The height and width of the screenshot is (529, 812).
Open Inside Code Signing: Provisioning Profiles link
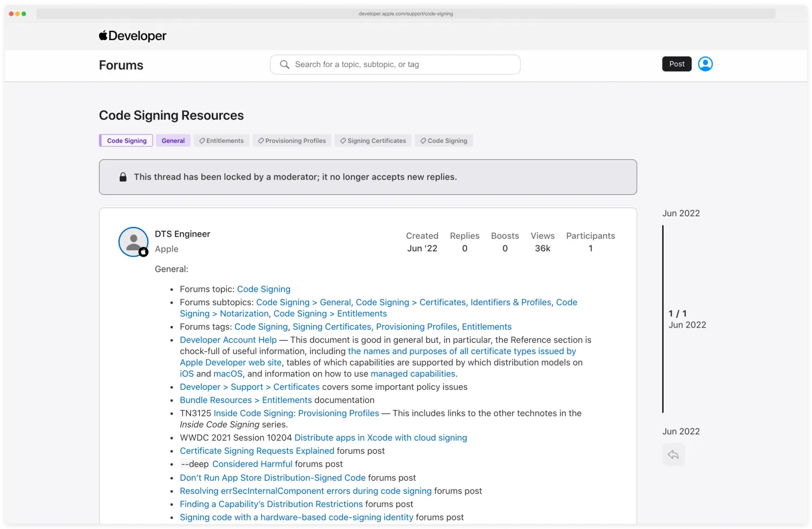[296, 413]
